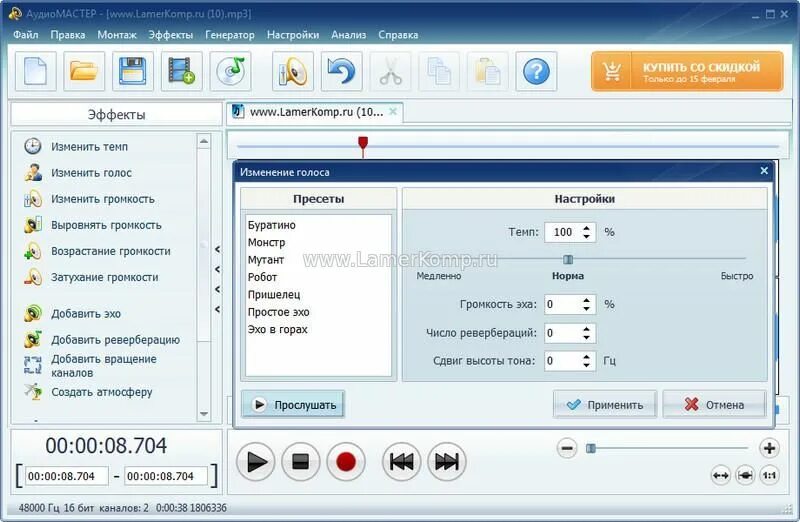The image size is (800, 522).
Task: Open the speaker volume mixer toolbar icon
Action: 293,71
